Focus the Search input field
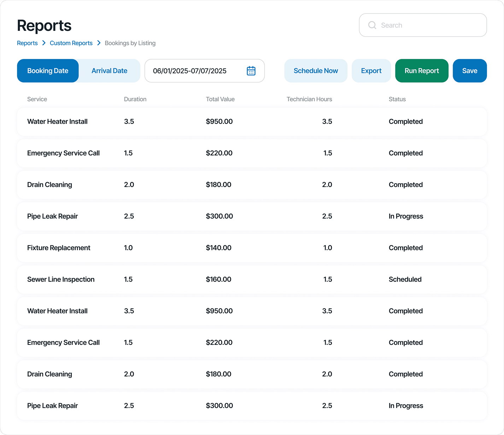The width and height of the screenshot is (504, 435). click(423, 25)
